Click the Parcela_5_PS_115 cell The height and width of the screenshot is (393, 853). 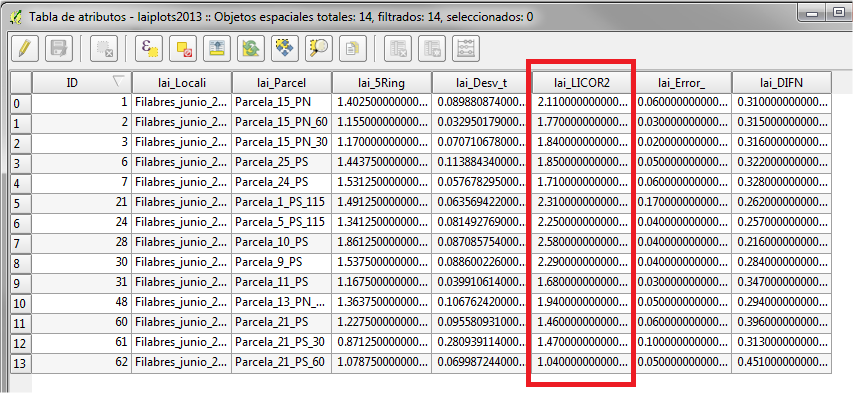pos(282,222)
